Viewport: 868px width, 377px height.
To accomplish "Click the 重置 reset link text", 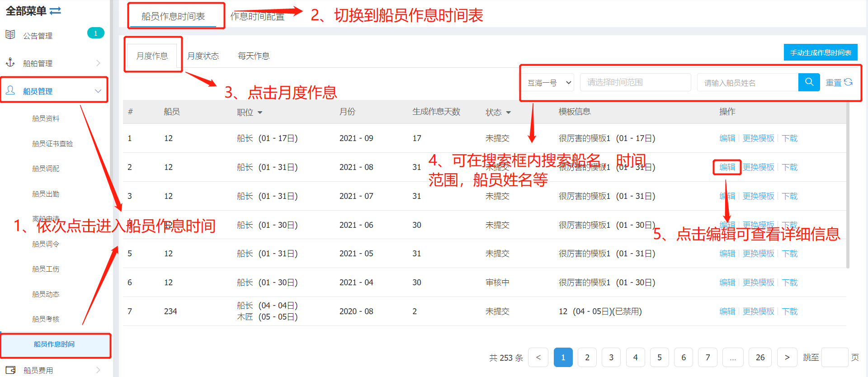I will pos(834,83).
